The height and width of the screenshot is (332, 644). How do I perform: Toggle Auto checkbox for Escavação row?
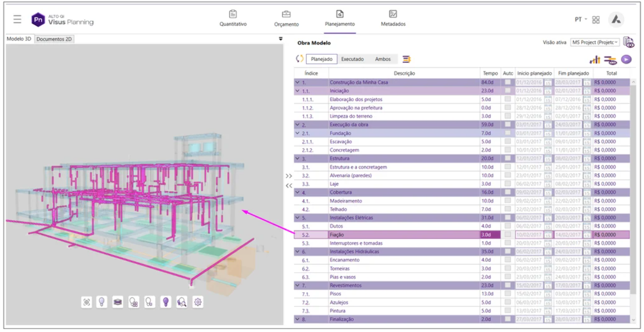pos(508,141)
